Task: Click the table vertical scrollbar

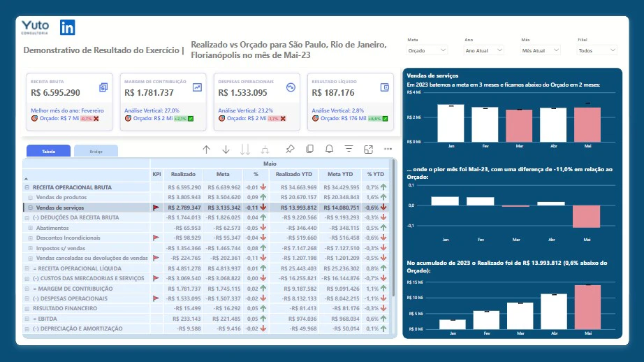Action: click(394, 228)
